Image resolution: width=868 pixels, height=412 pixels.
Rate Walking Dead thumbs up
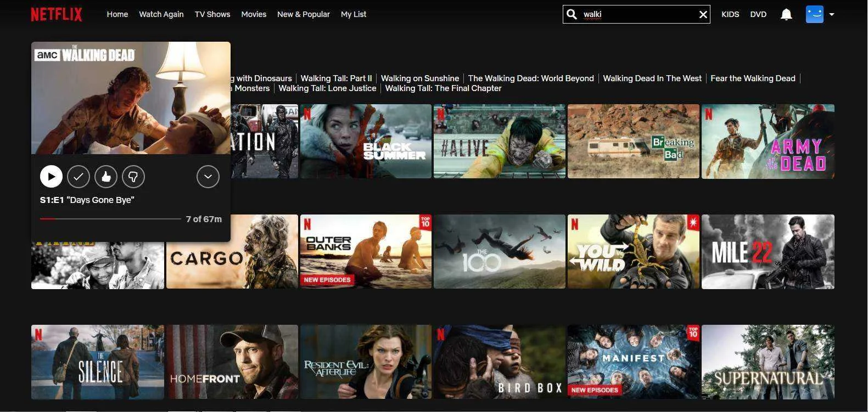click(x=106, y=177)
